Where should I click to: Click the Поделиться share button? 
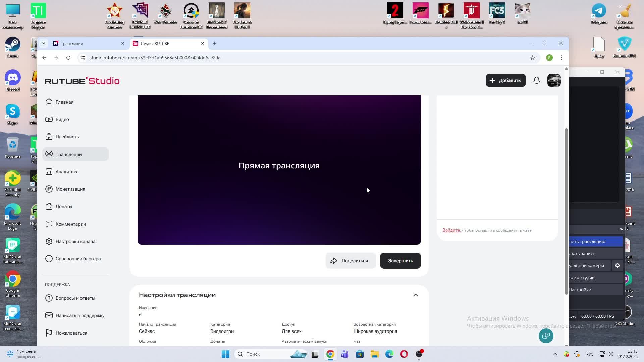click(350, 261)
